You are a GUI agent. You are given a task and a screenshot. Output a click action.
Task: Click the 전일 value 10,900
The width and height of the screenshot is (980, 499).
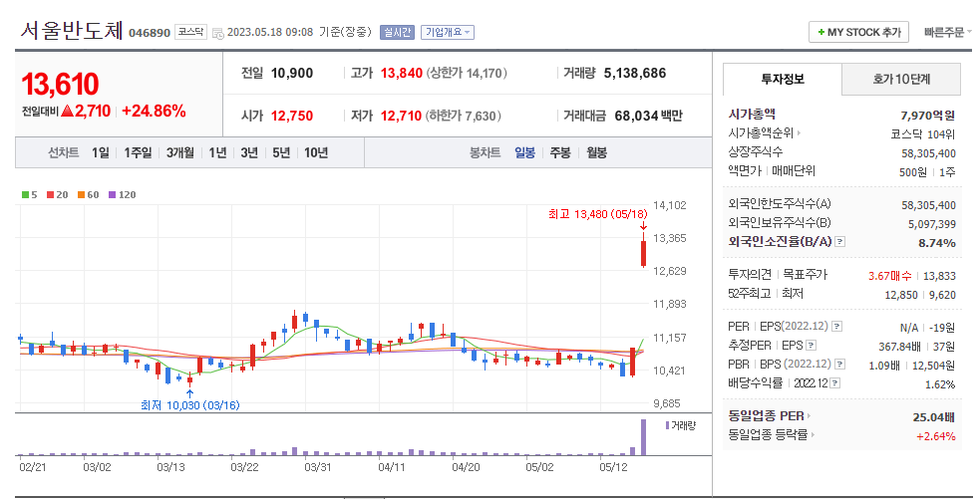click(x=292, y=73)
